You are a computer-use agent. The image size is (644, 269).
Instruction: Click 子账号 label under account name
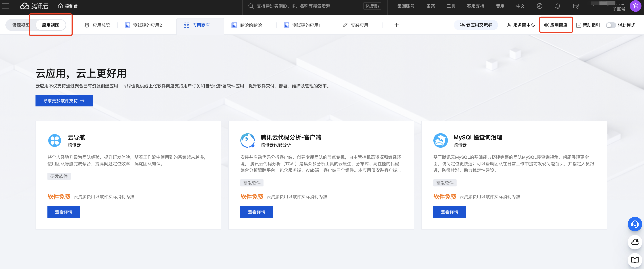[619, 9]
